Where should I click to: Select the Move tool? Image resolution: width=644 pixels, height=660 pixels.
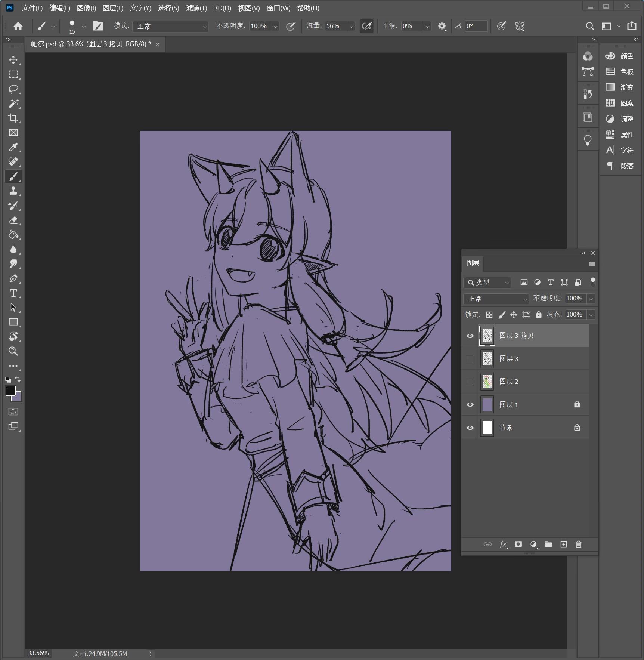[x=13, y=60]
